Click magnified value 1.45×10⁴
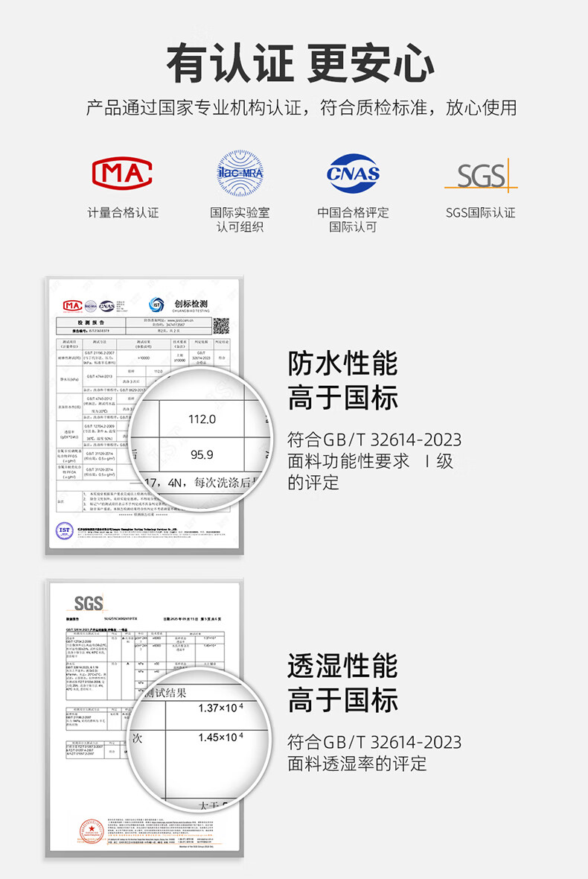Screen dimensions: 588x879 pyautogui.click(x=220, y=737)
